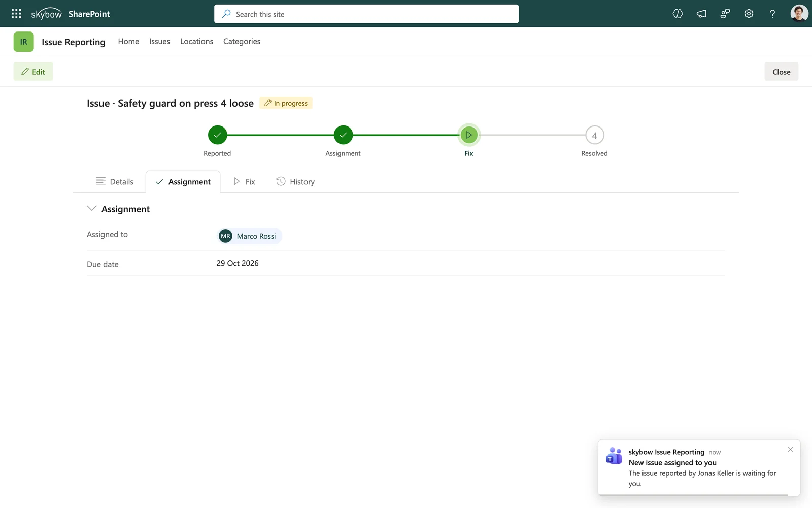Click the Marco Rossi name in person chip
Image resolution: width=812 pixels, height=508 pixels.
click(x=256, y=236)
